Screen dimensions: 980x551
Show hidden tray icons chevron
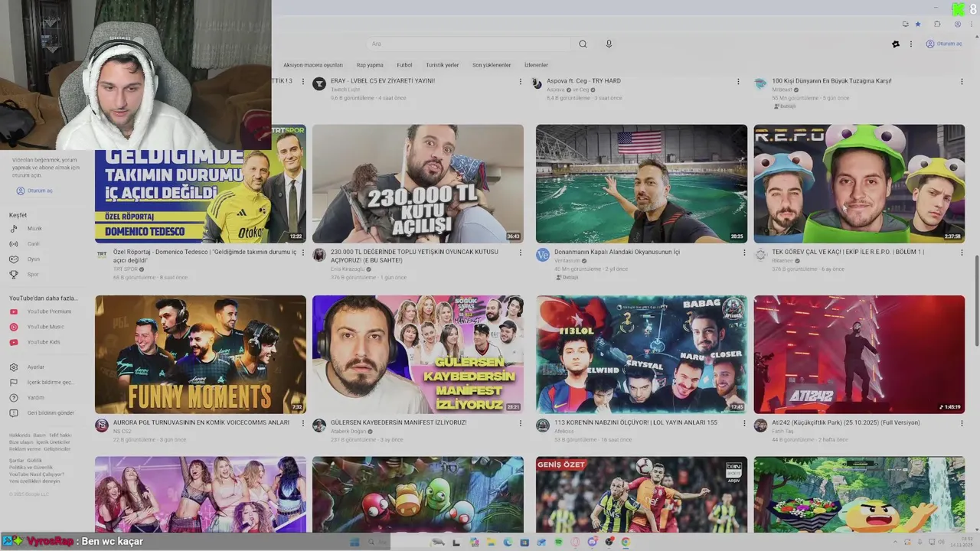pos(896,542)
